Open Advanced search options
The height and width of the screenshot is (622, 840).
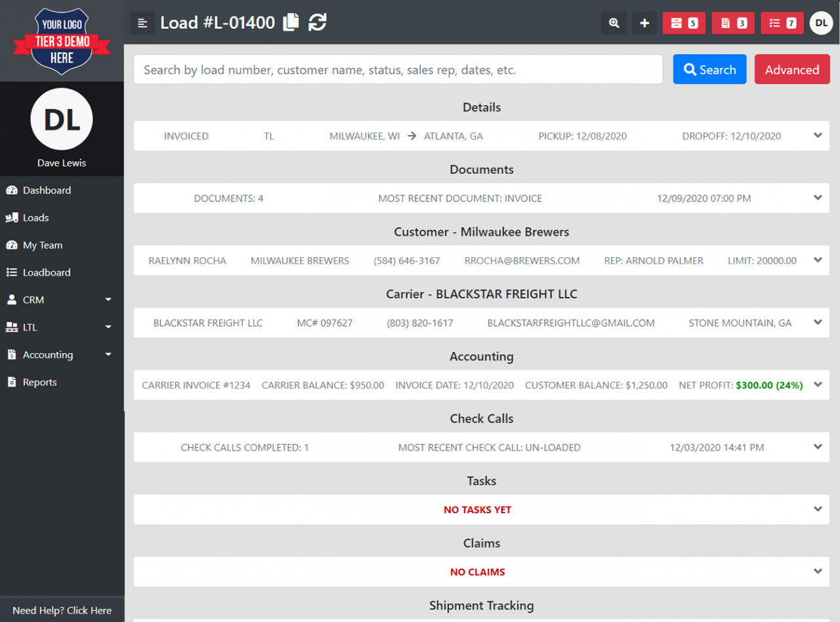(792, 69)
